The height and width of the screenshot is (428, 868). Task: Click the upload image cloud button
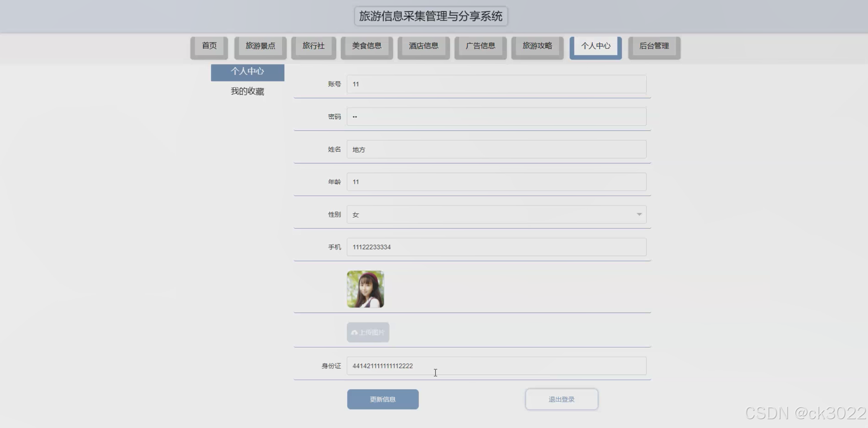coord(368,332)
